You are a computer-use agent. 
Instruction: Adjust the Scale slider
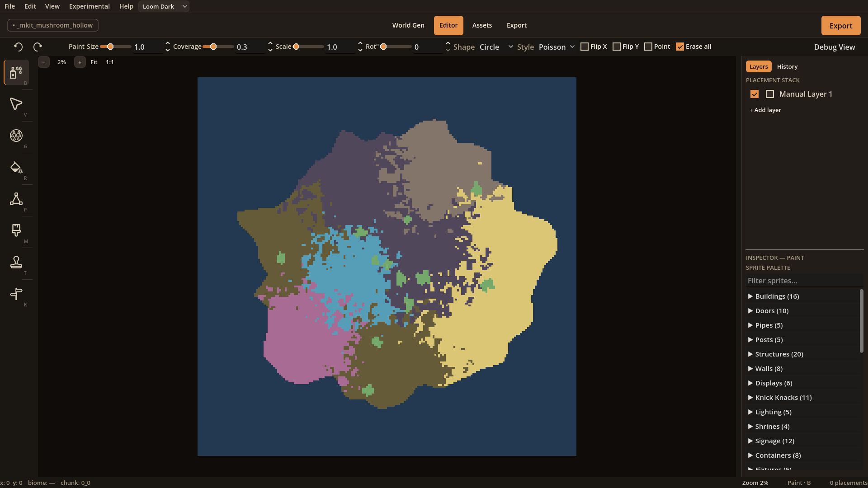pyautogui.click(x=308, y=47)
